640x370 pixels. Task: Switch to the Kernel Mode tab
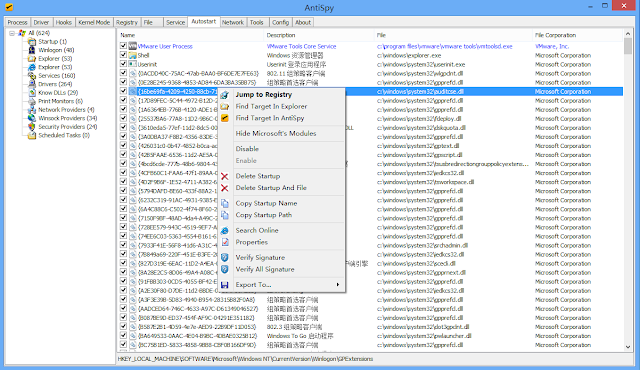(x=94, y=22)
